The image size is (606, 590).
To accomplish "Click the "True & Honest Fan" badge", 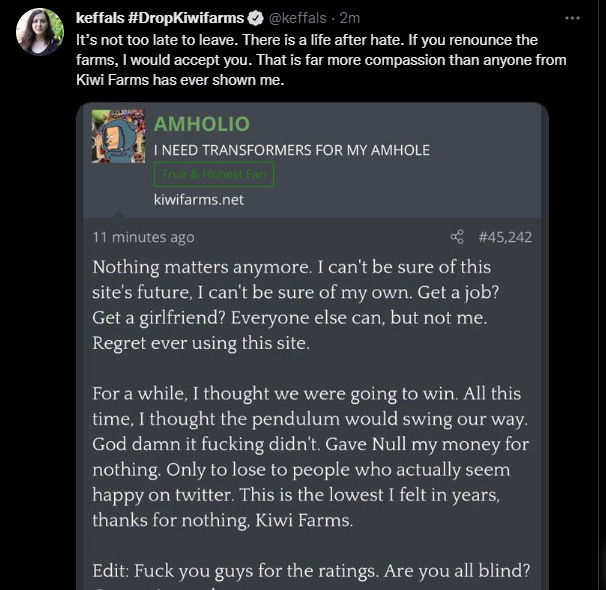I will 213,174.
